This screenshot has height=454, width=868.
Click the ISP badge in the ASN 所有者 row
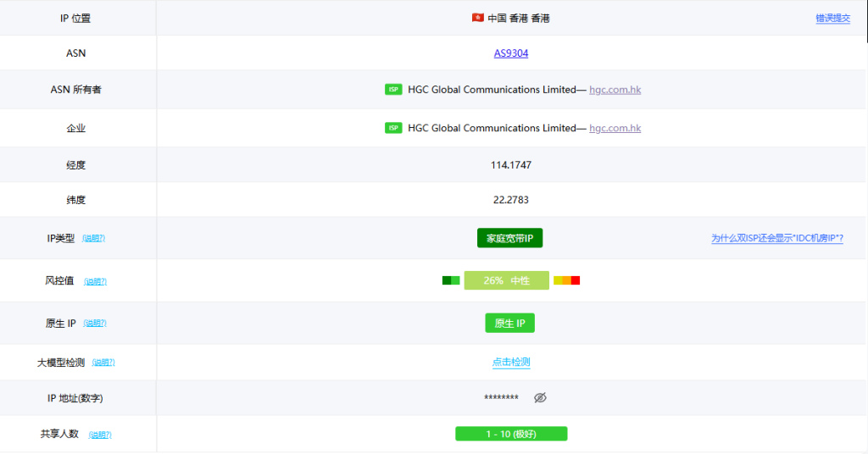click(x=393, y=89)
